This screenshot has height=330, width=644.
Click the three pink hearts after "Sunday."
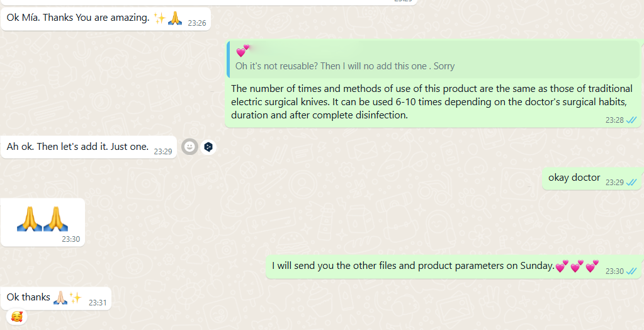[x=577, y=266]
